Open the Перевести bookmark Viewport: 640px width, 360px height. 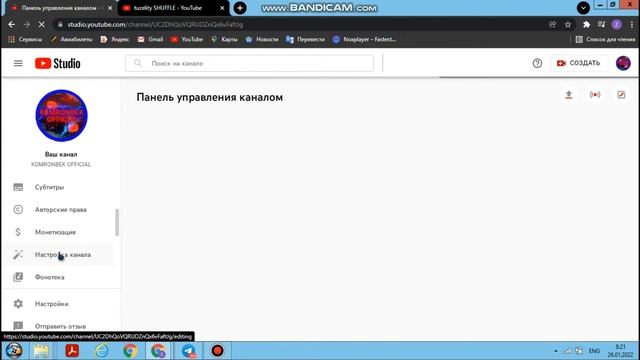306,39
